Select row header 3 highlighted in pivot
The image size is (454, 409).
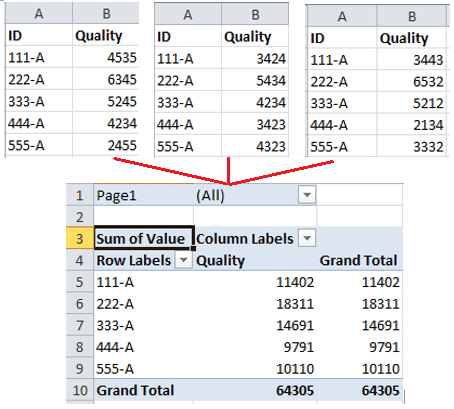pos(80,238)
